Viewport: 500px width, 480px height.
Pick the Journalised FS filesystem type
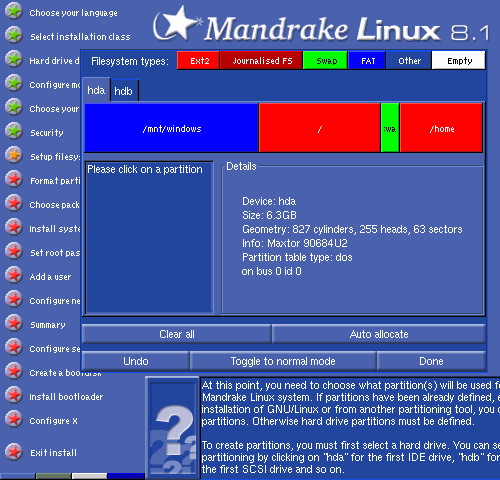click(x=261, y=60)
